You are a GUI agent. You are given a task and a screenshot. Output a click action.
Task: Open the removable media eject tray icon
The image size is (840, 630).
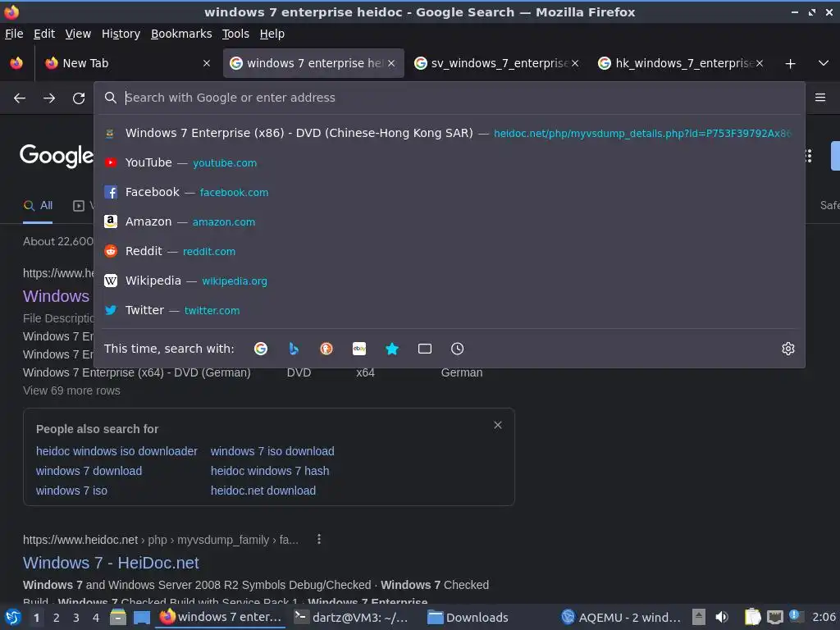[699, 617]
